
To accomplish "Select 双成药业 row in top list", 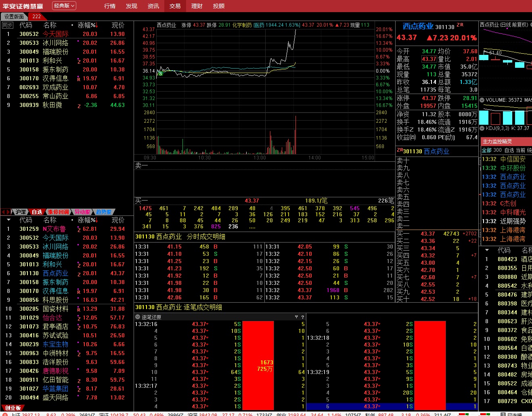I will (67, 88).
